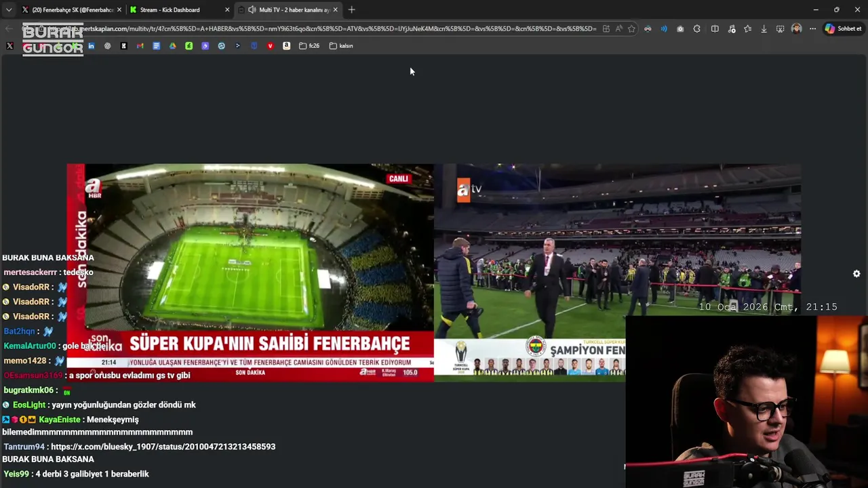Image resolution: width=868 pixels, height=488 pixels.
Task: Open the kalsın bookmarks folder
Action: (x=341, y=46)
